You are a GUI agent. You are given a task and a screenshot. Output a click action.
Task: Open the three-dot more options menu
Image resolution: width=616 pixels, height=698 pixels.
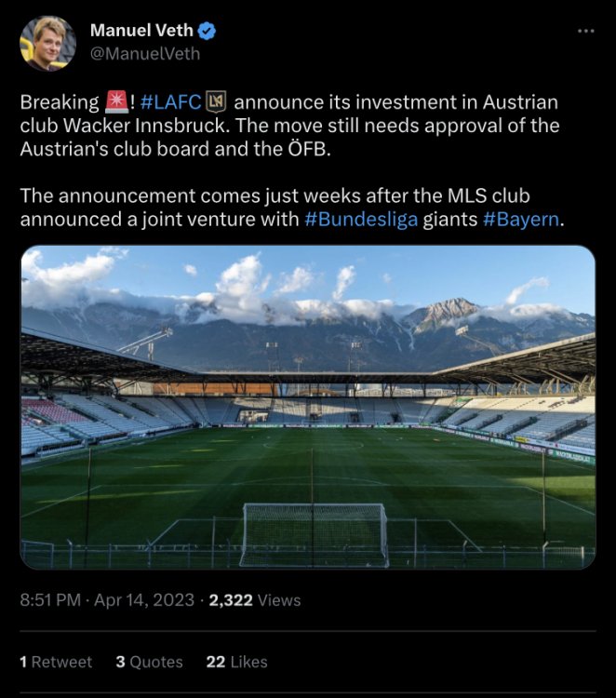coord(584,31)
